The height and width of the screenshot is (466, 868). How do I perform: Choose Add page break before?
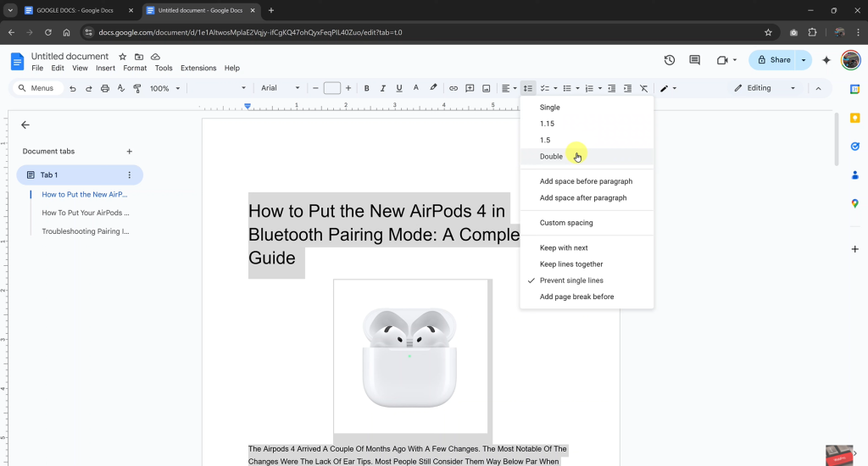pos(587,297)
